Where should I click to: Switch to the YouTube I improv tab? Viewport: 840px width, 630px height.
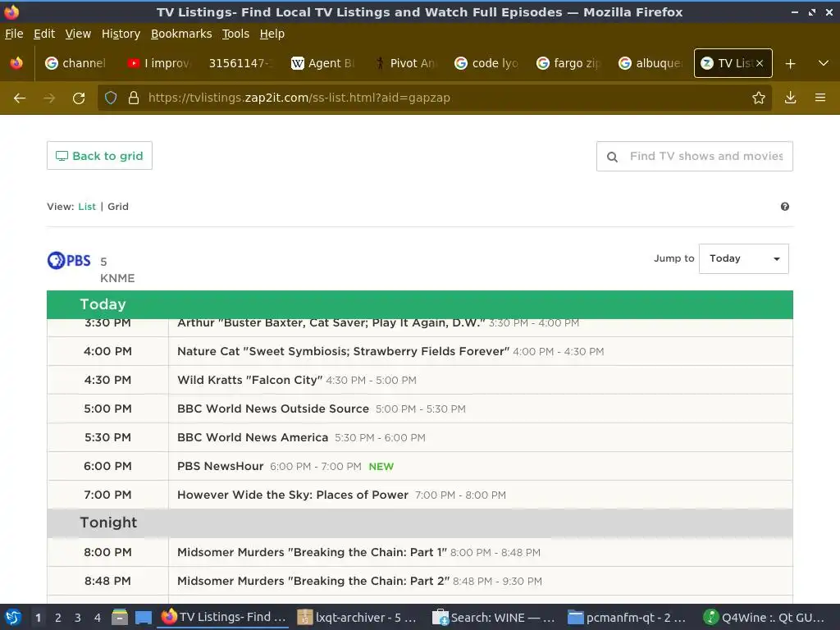pyautogui.click(x=158, y=63)
